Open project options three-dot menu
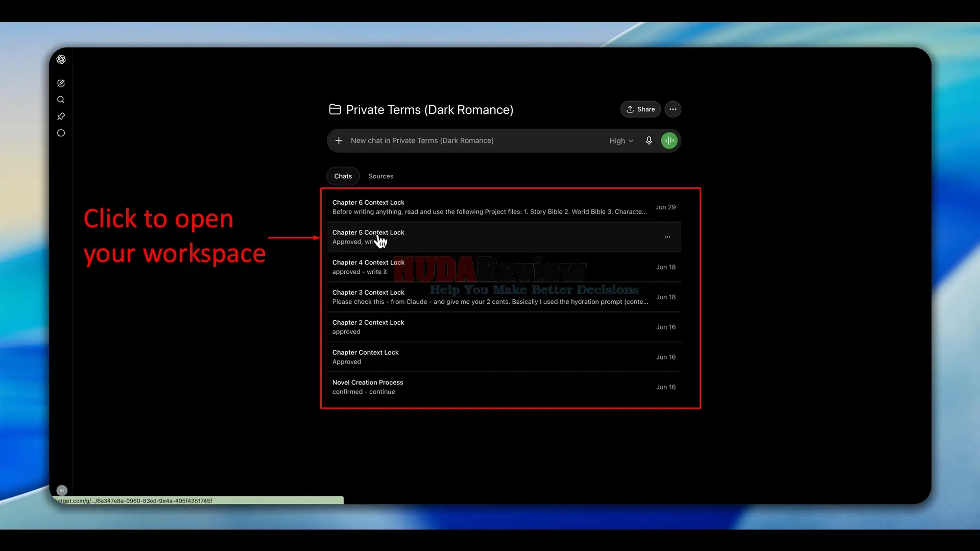Screen dimensions: 980x551 (x=673, y=109)
